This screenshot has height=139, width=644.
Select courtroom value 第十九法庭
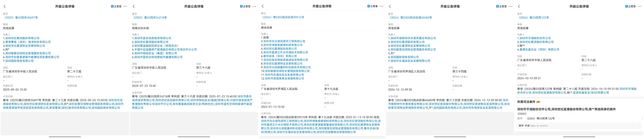click(331, 89)
